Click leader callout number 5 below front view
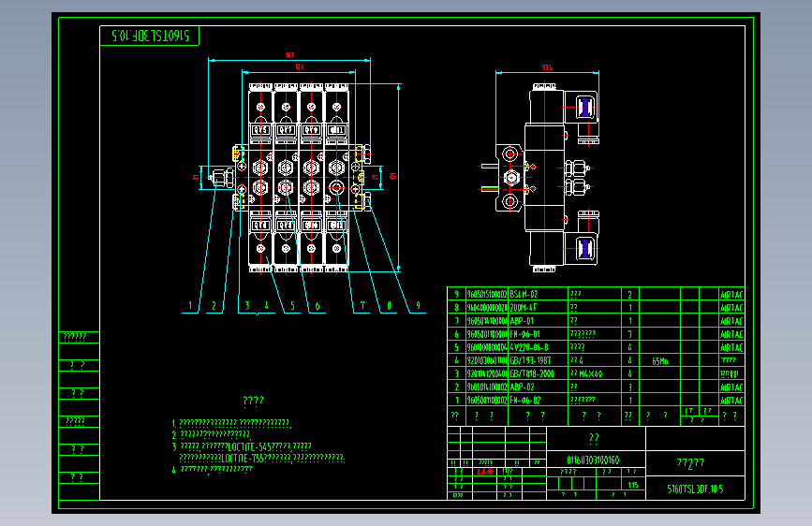The height and width of the screenshot is (526, 812). (x=292, y=306)
